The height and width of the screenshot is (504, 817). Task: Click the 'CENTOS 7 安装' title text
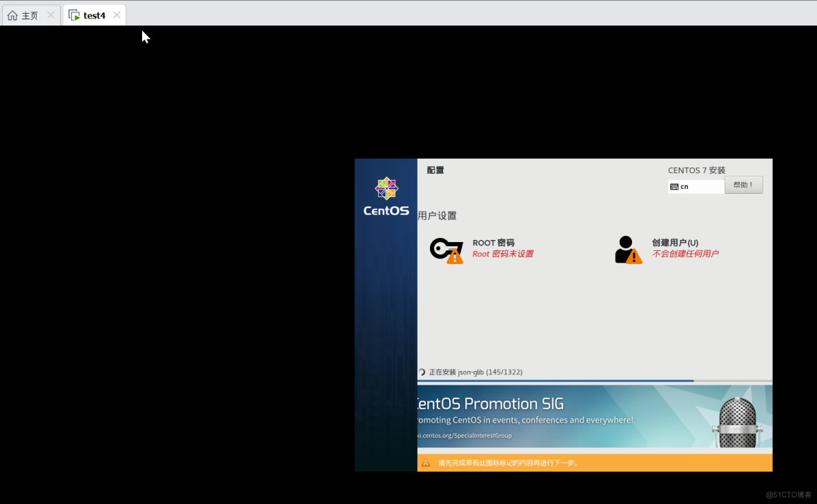click(x=697, y=170)
